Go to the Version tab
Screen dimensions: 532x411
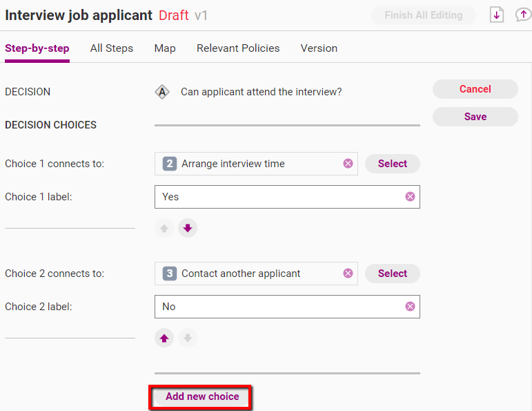click(x=319, y=48)
